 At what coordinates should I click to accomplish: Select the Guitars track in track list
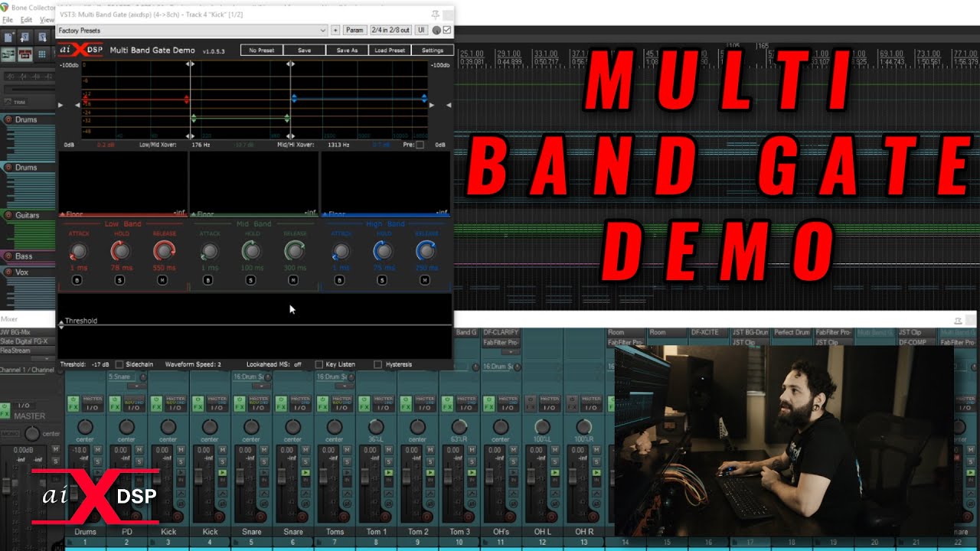click(x=27, y=216)
